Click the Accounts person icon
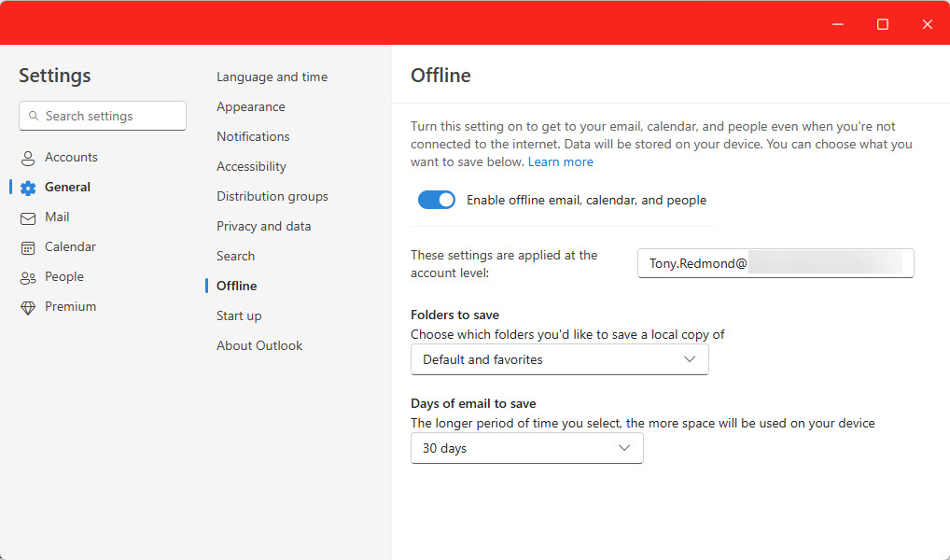The height and width of the screenshot is (560, 950). pos(28,158)
